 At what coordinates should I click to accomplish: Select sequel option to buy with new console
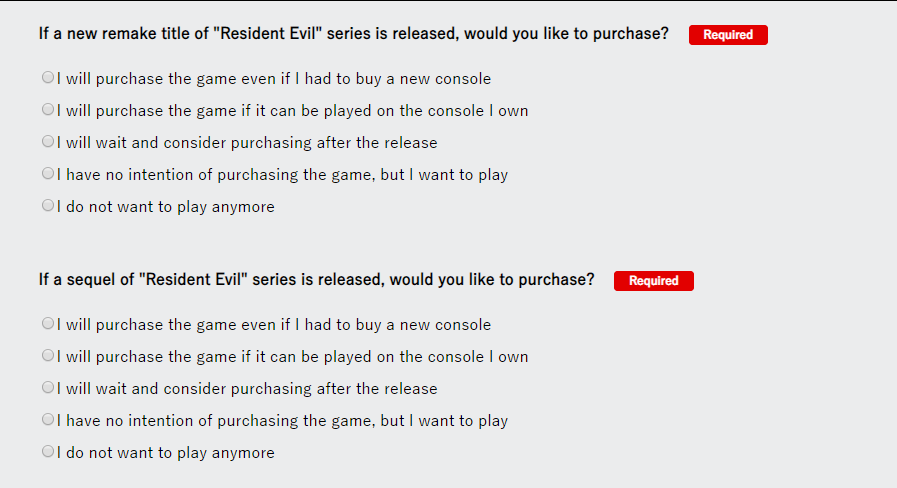pyautogui.click(x=48, y=323)
